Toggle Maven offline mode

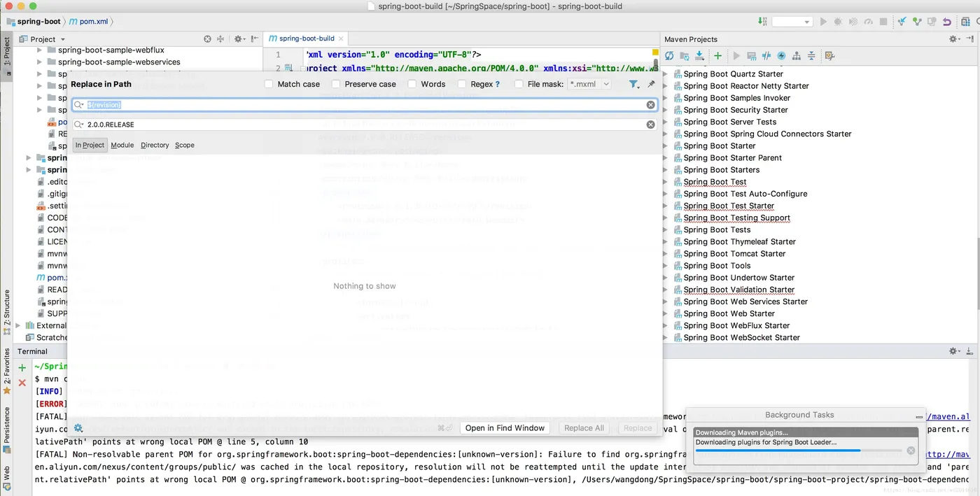pos(766,55)
